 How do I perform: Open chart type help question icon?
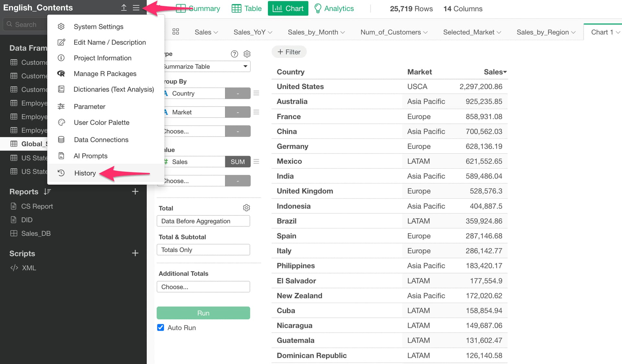pos(234,54)
